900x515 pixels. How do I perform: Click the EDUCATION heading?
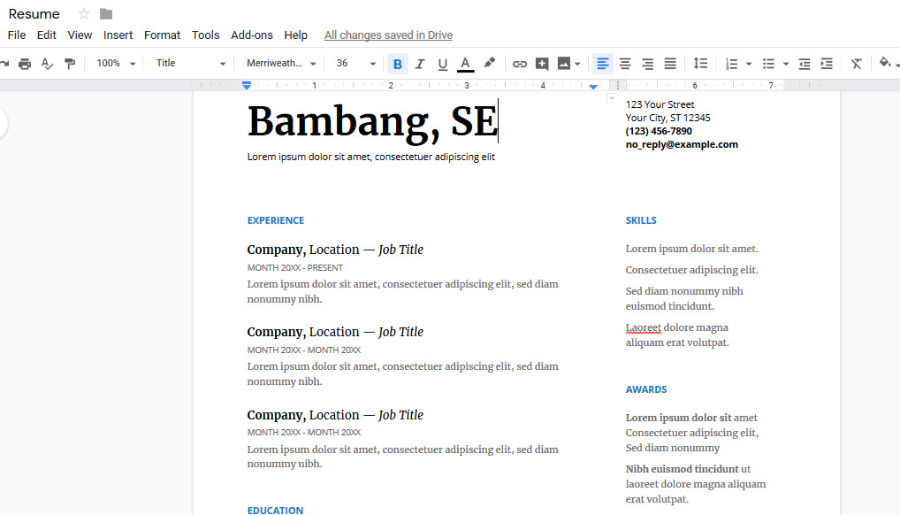(x=275, y=510)
